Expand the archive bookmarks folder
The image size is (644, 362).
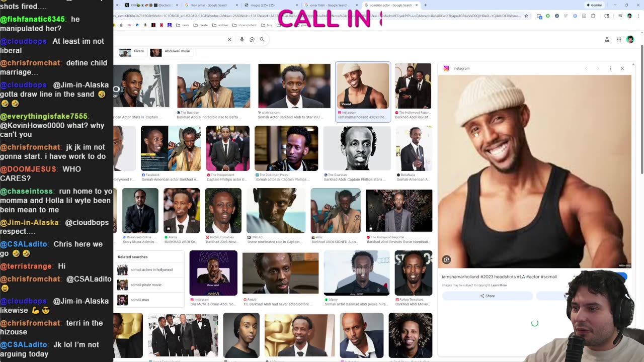(x=220, y=25)
